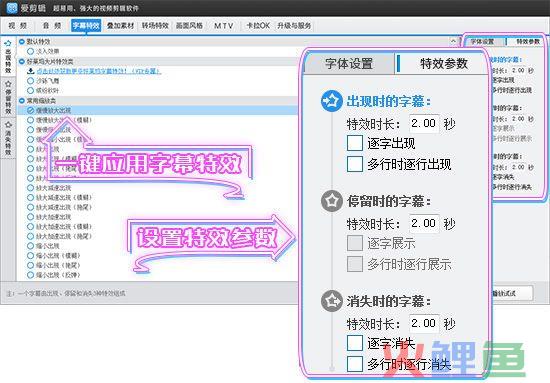Select the 沙砾飞舞 effect radio button

tap(31, 81)
